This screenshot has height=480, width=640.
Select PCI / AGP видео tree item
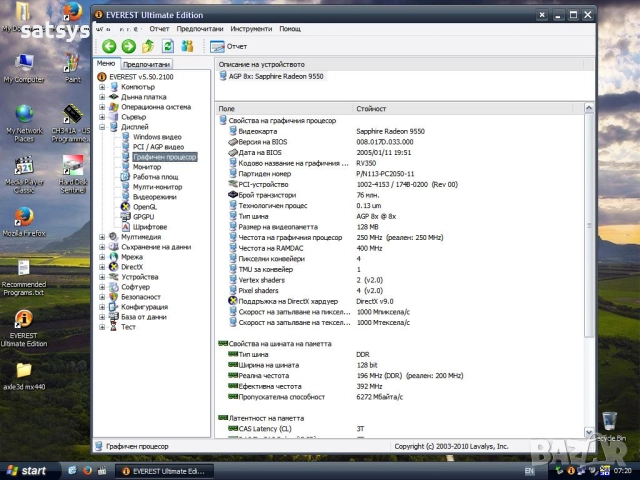coord(158,147)
